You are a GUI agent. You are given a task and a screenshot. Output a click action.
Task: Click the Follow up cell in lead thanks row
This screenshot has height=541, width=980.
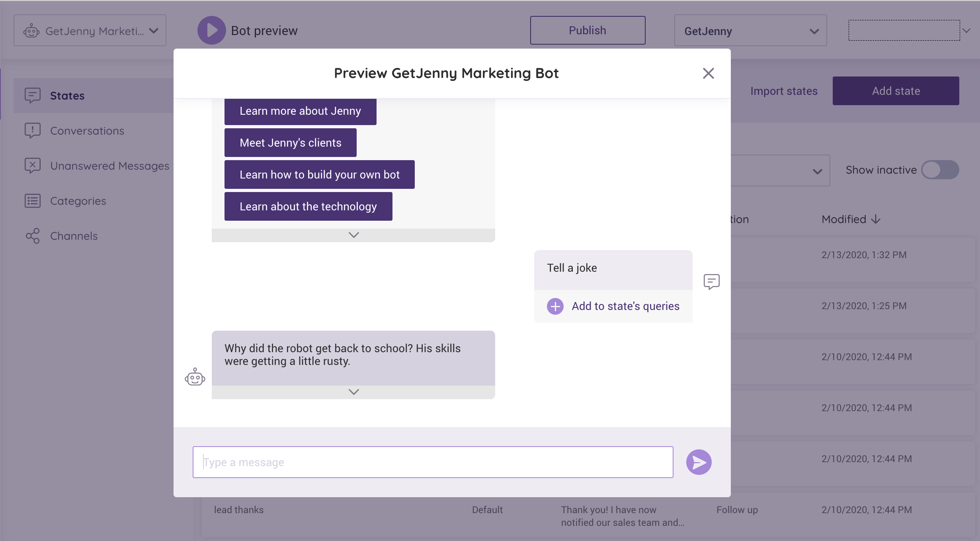(737, 510)
